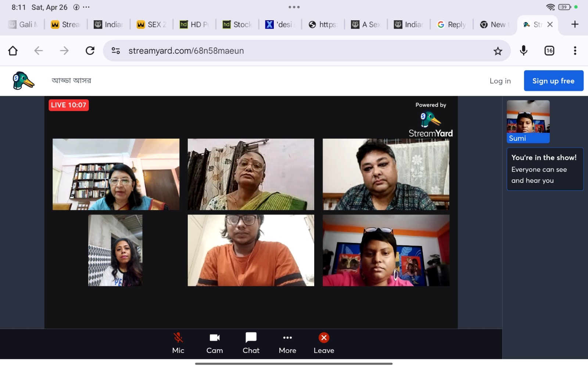
Task: Open the Chat panel
Action: (251, 343)
